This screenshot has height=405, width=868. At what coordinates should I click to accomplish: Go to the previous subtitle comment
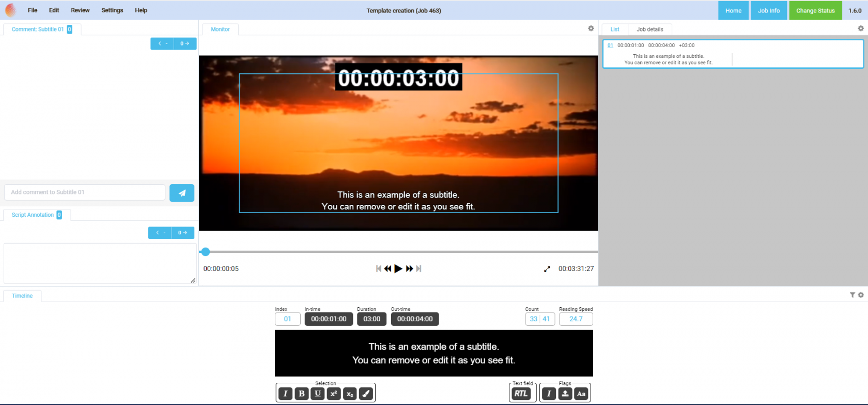(162, 43)
